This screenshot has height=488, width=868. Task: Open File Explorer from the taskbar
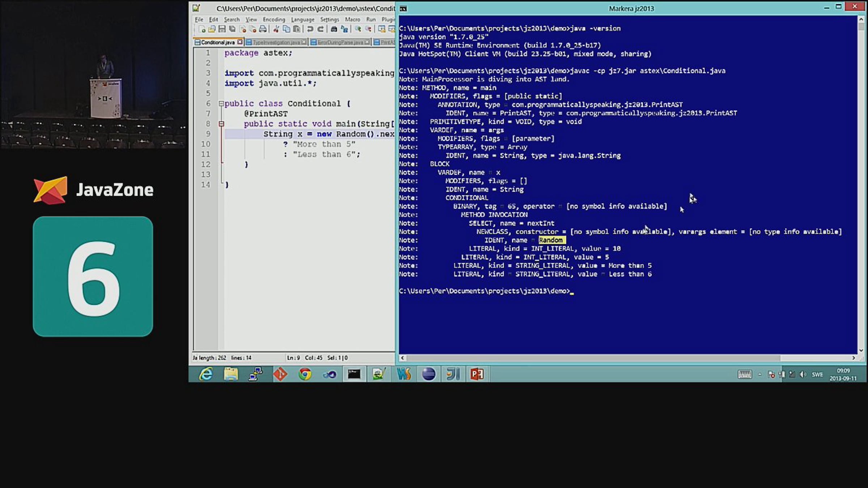(x=231, y=374)
